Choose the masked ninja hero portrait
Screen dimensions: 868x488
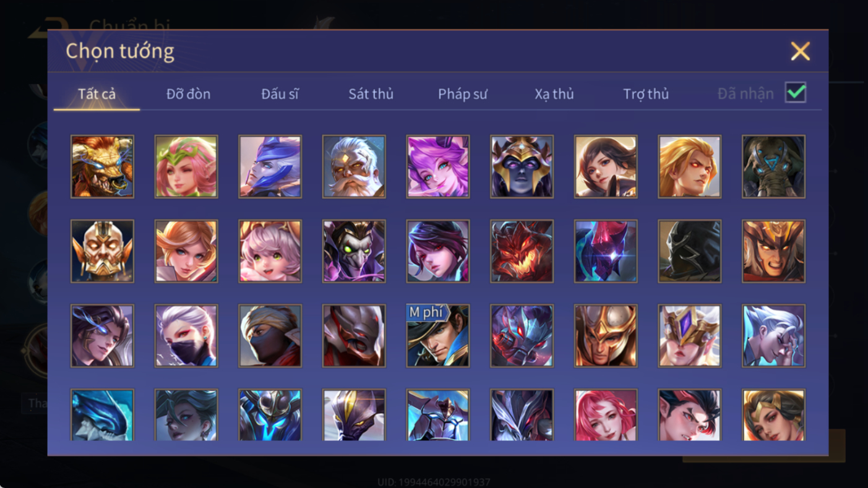[270, 336]
